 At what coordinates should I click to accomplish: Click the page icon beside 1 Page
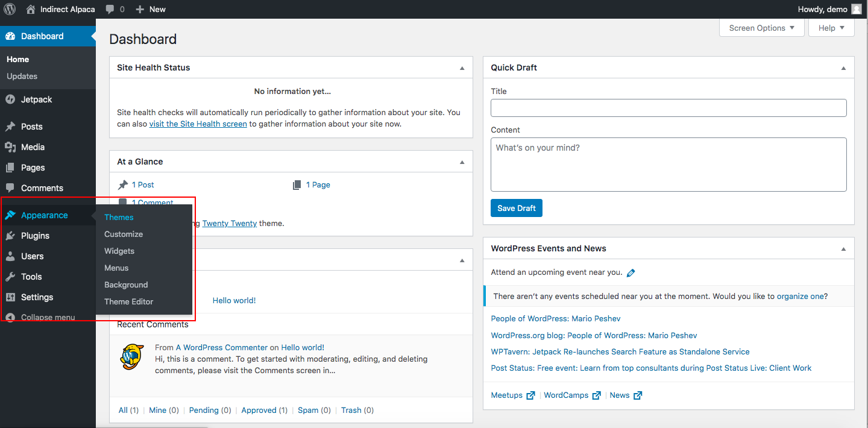[x=297, y=185]
